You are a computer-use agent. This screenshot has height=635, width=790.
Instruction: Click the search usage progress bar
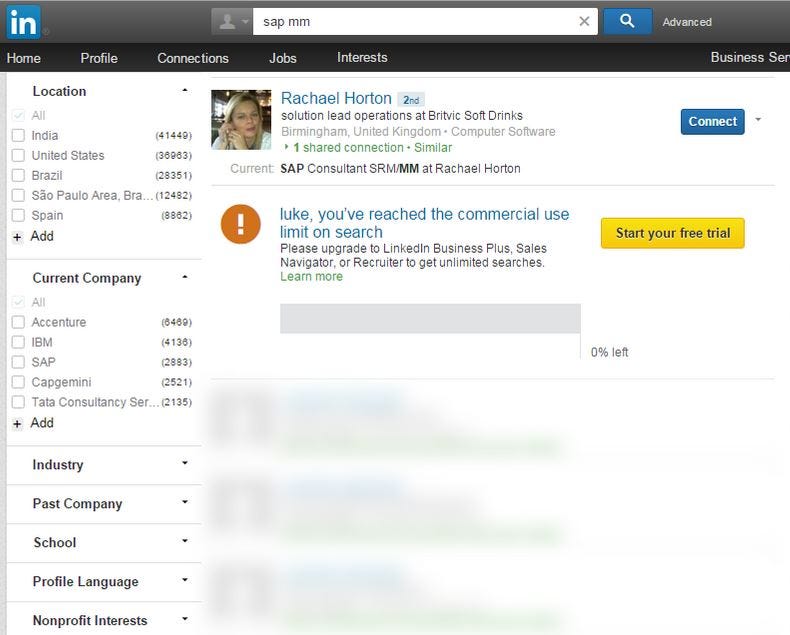tap(430, 319)
